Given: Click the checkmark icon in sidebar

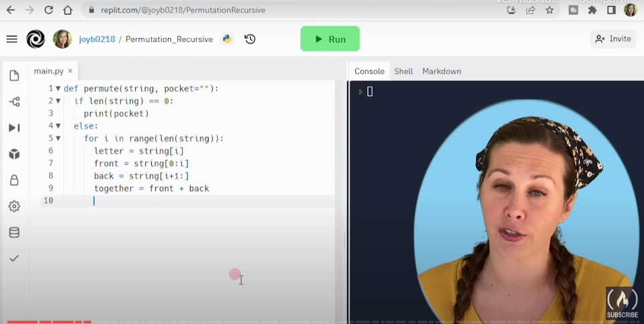Looking at the screenshot, I should 14,258.
